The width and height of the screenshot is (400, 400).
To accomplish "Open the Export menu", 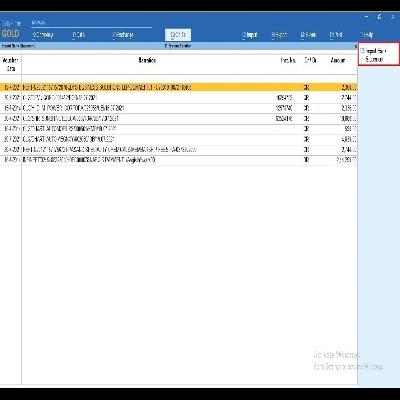I will [x=279, y=35].
